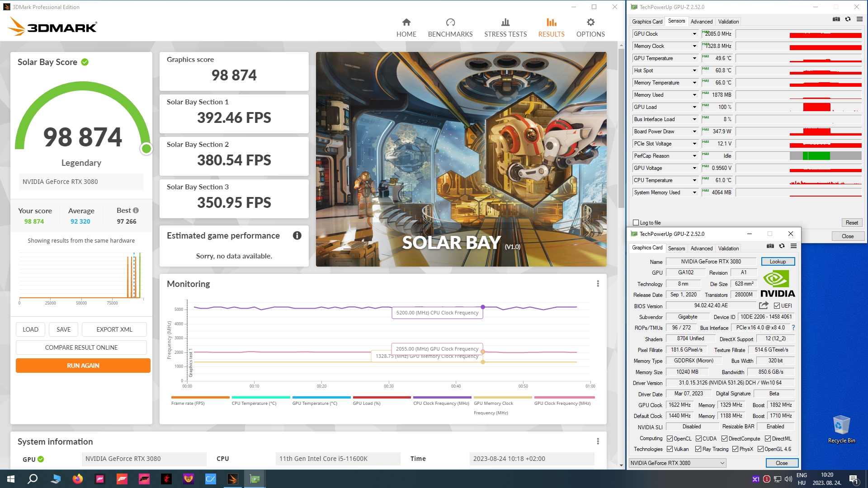This screenshot has width=868, height=488.
Task: Open the hamburger menu in GPU-Z Graphics Card window
Action: (x=793, y=246)
